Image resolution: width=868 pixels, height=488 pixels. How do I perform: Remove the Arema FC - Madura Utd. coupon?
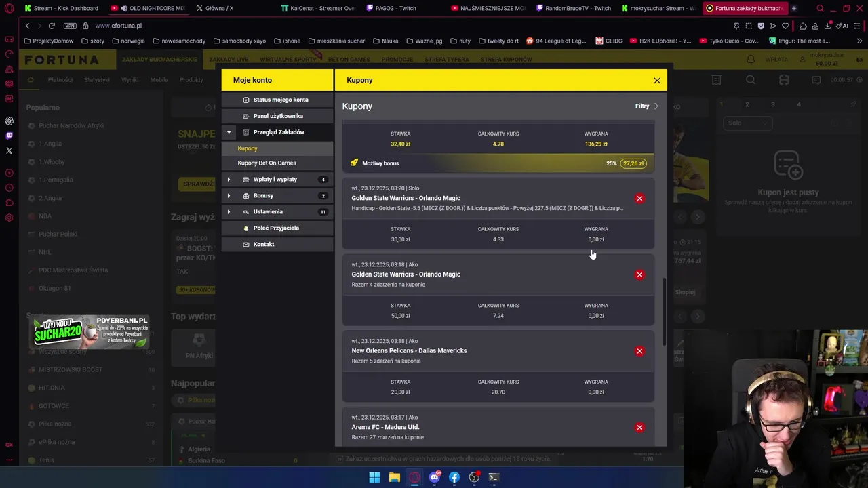click(639, 428)
